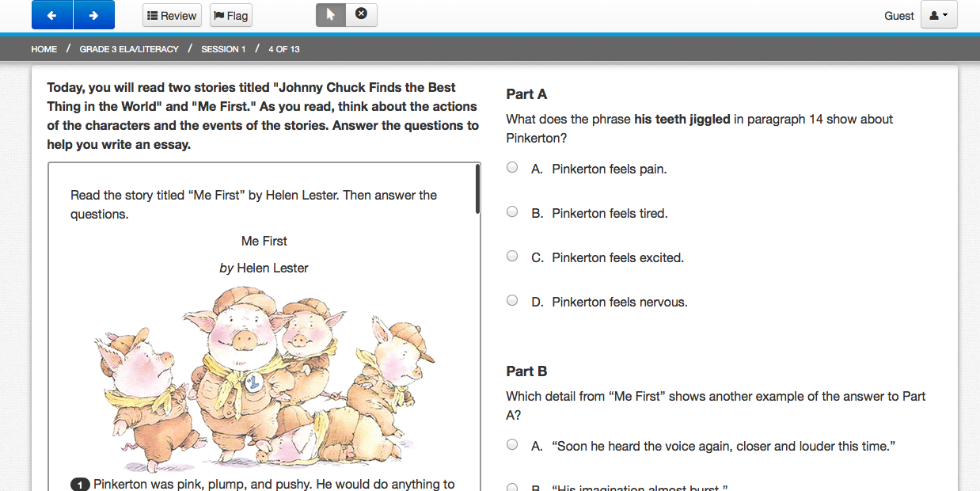Click the Me First story title
Screen dimensions: 980x491
[x=264, y=241]
